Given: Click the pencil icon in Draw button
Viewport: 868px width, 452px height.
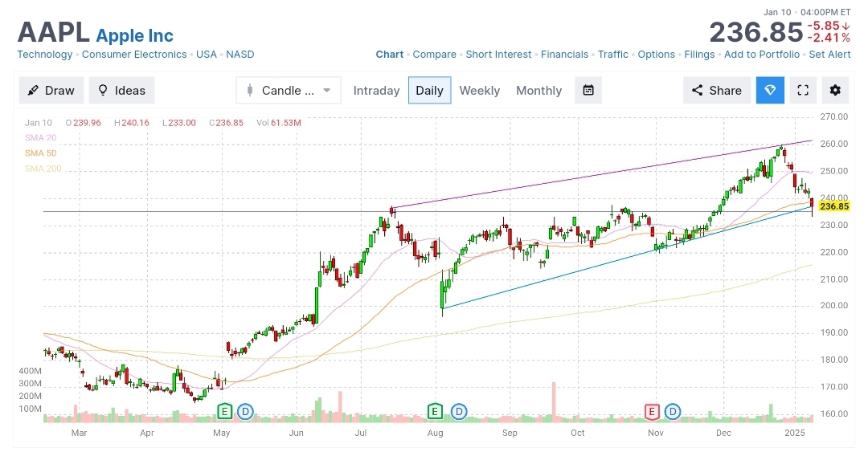Looking at the screenshot, I should click(x=33, y=90).
